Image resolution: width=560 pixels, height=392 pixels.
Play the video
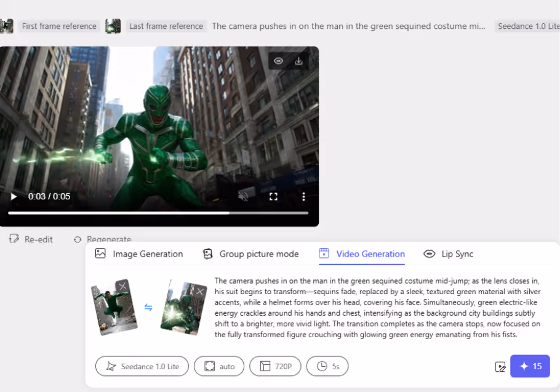tap(14, 196)
